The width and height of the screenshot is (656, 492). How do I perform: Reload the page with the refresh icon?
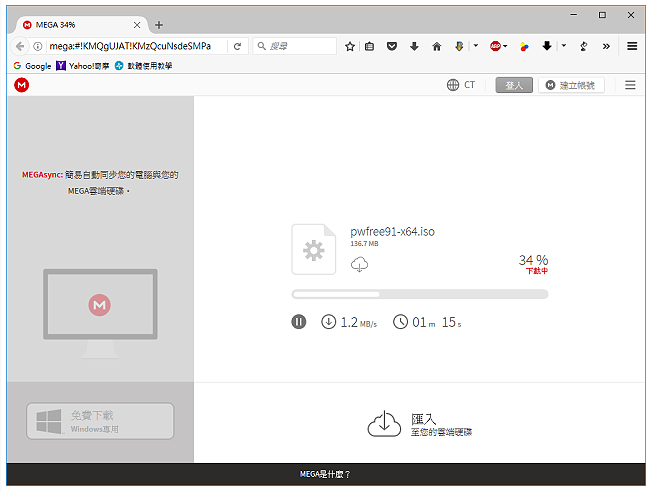coord(237,46)
